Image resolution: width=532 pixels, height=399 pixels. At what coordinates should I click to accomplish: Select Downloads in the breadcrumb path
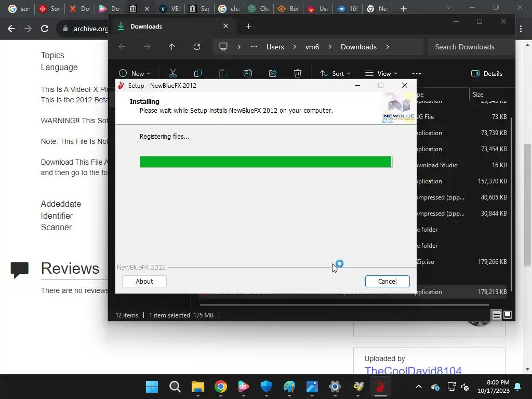tap(358, 47)
